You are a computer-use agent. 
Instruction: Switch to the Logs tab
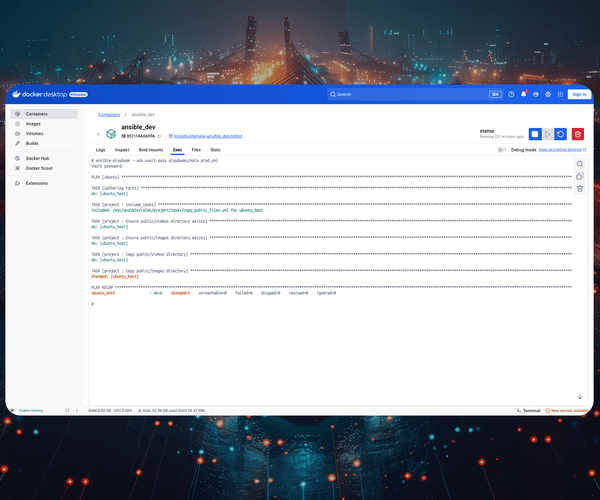point(100,150)
